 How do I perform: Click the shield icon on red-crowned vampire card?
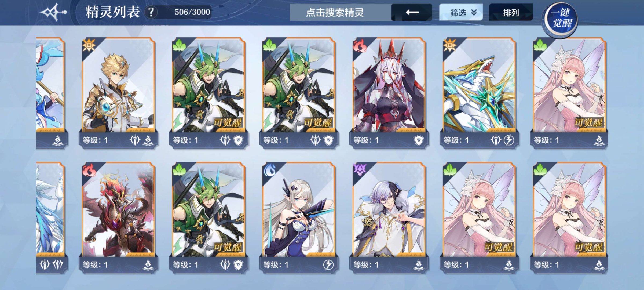tap(419, 140)
